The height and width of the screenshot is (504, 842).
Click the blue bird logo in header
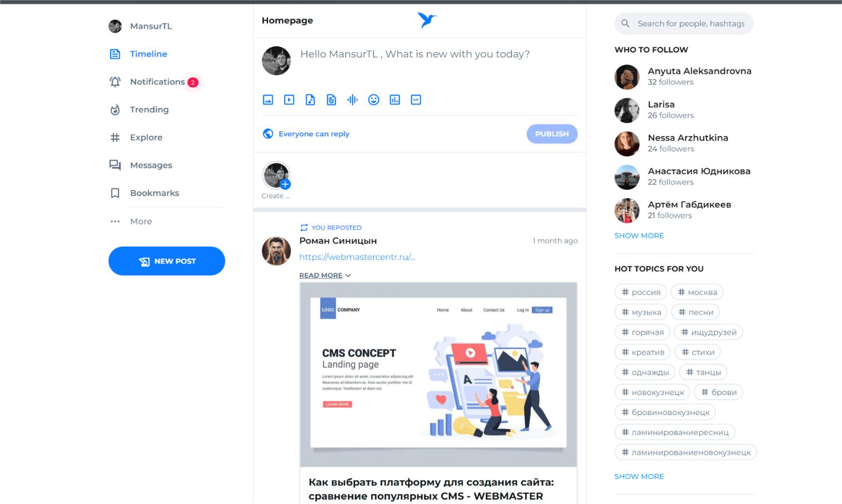tap(427, 21)
